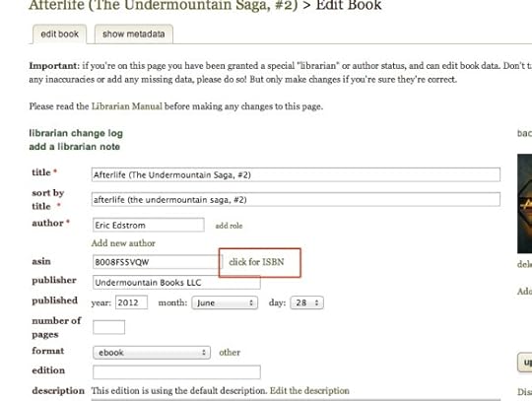Open the Librarian Manual link
Screen dimensions: 532x401
126,106
